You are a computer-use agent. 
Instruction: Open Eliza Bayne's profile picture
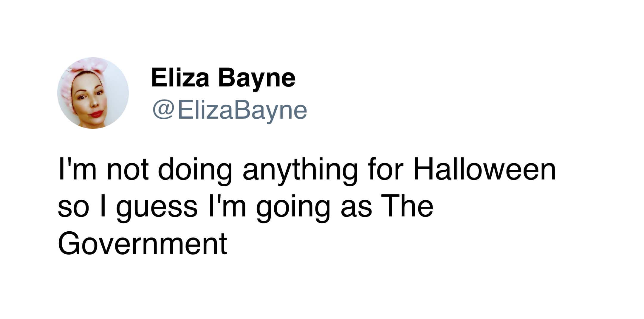[93, 93]
